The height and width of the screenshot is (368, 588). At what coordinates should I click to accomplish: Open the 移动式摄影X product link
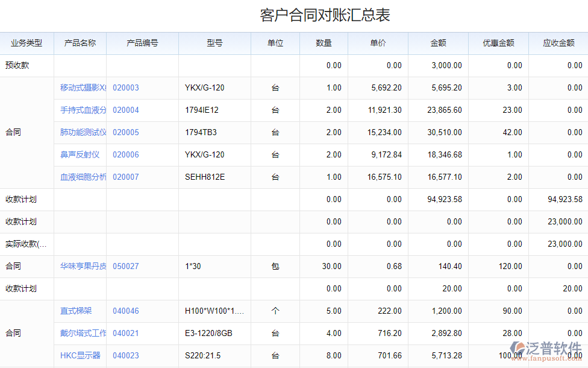83,88
